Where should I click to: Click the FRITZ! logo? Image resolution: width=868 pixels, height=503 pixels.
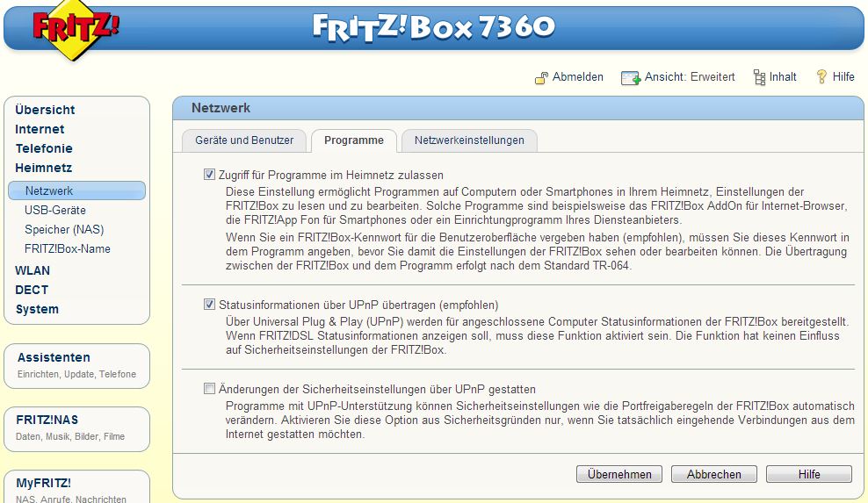76,28
